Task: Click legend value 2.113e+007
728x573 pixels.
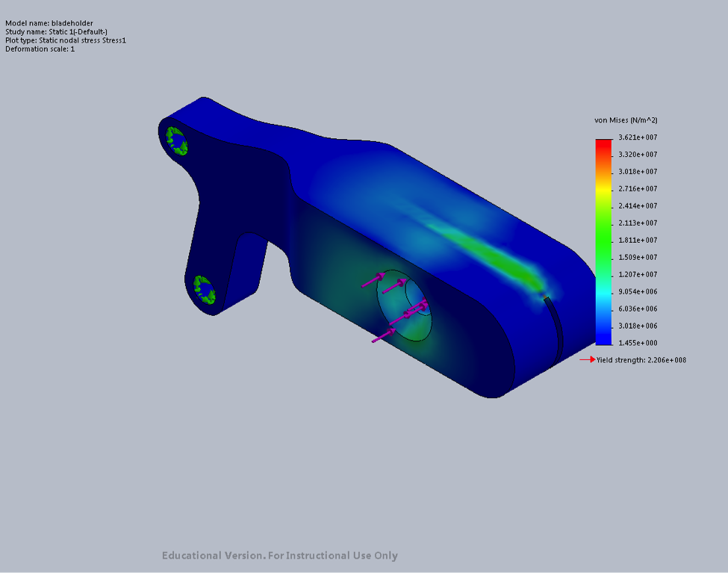Action: [x=638, y=223]
